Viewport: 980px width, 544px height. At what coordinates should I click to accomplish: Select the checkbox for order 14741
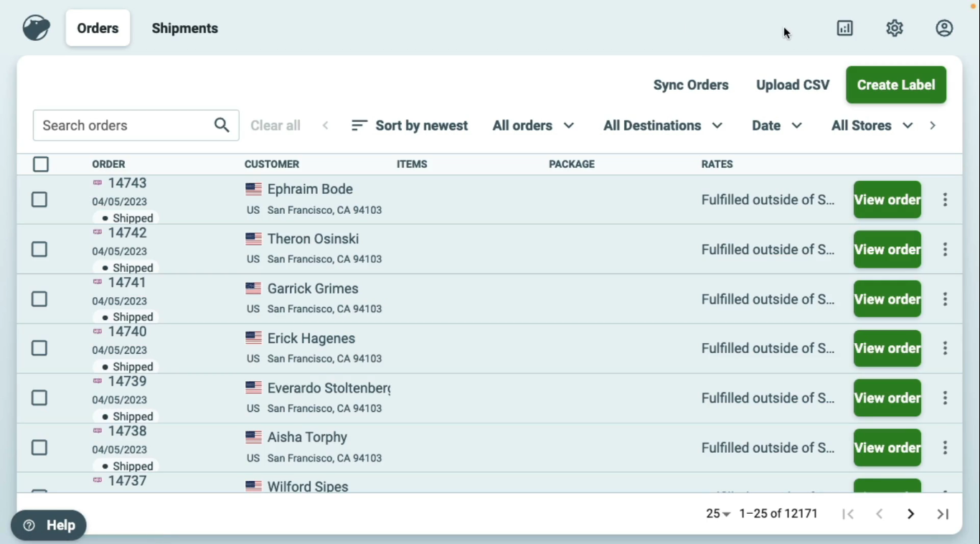point(39,299)
